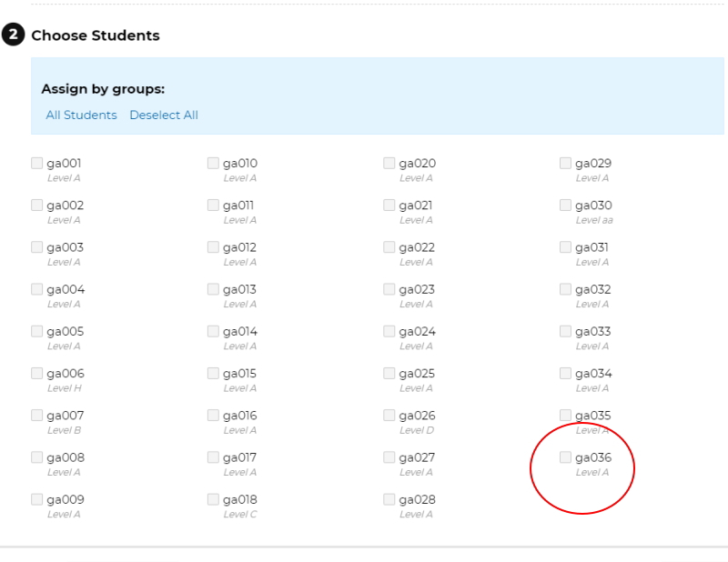The height and width of the screenshot is (562, 728).
Task: Click the ga035 student name label
Action: tap(593, 416)
